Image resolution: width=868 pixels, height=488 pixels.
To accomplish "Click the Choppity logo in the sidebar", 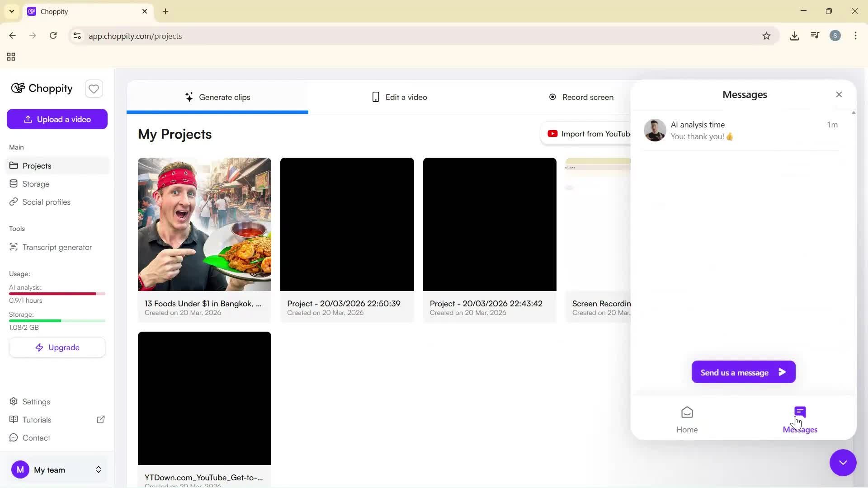I will click(x=42, y=89).
